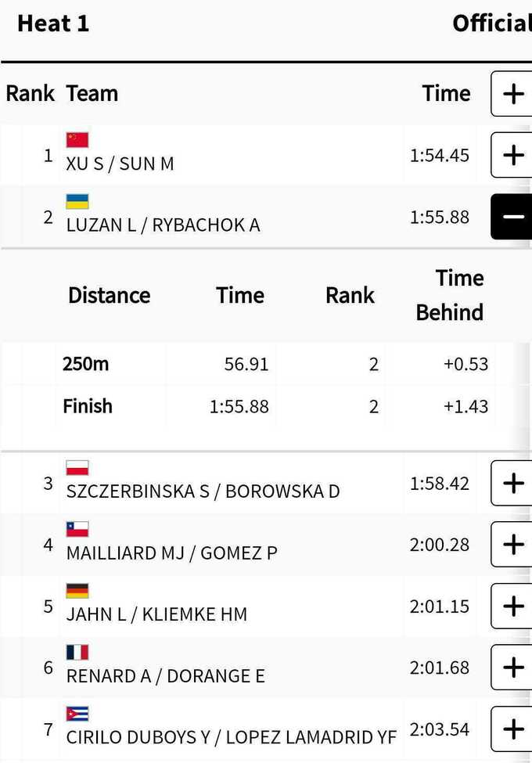
Task: Expand all rows with header plus button
Action: click(512, 94)
